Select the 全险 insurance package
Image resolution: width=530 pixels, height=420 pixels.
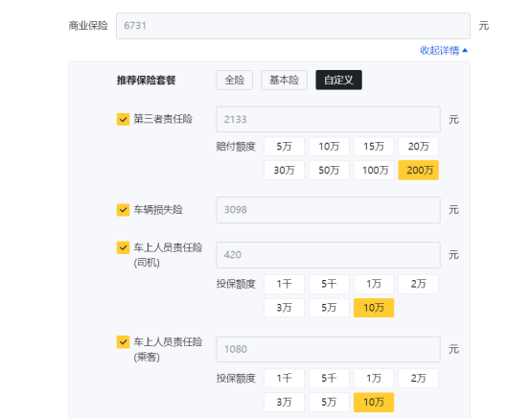(x=234, y=81)
